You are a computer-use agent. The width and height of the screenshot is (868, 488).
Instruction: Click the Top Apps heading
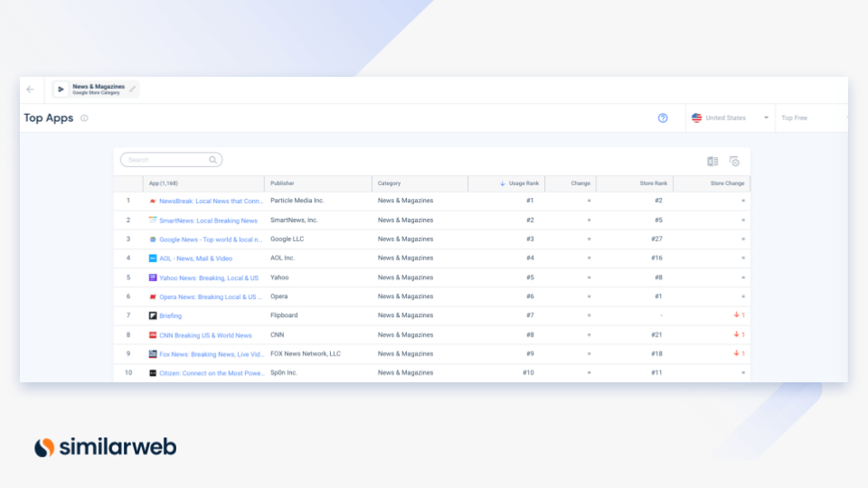[48, 117]
